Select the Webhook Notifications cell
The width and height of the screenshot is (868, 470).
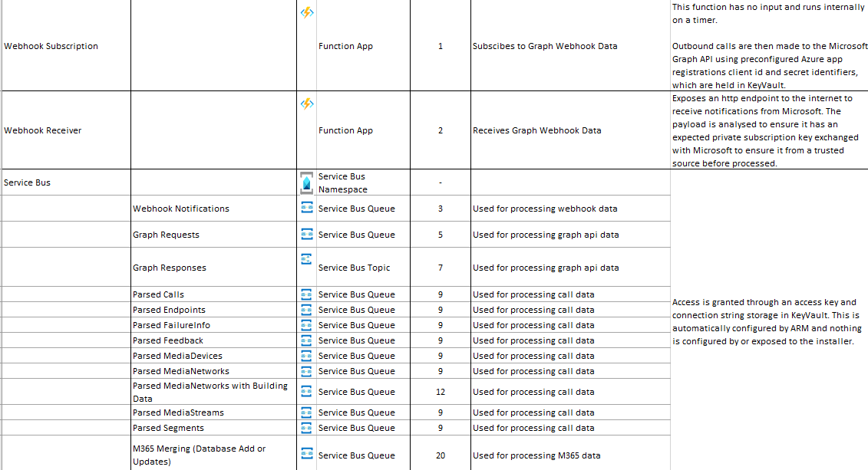[213, 209]
